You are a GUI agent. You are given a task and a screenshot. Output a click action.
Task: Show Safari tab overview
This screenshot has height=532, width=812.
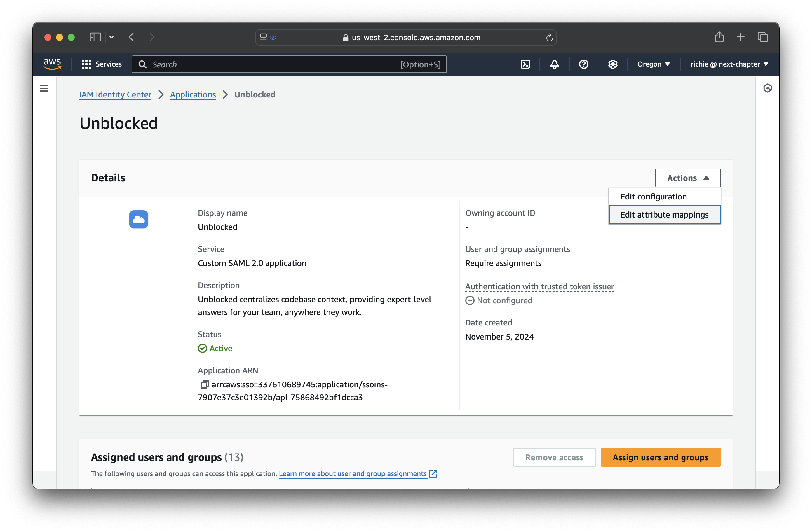pyautogui.click(x=763, y=37)
